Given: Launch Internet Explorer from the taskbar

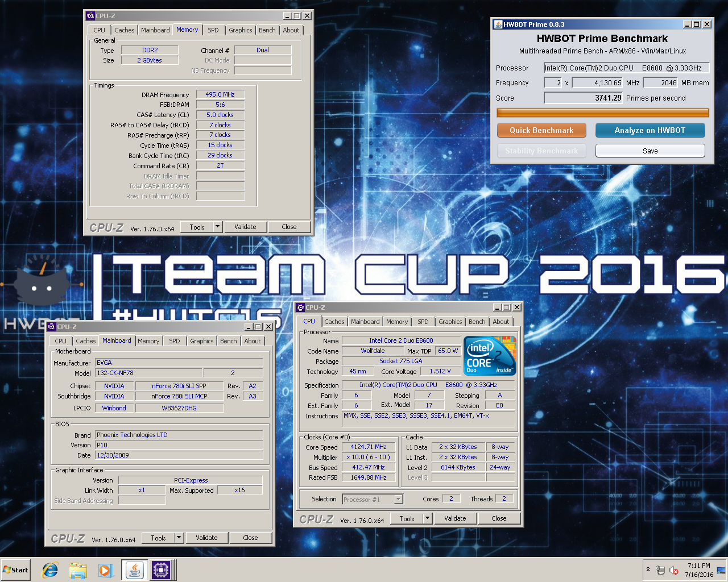Looking at the screenshot, I should [x=50, y=570].
